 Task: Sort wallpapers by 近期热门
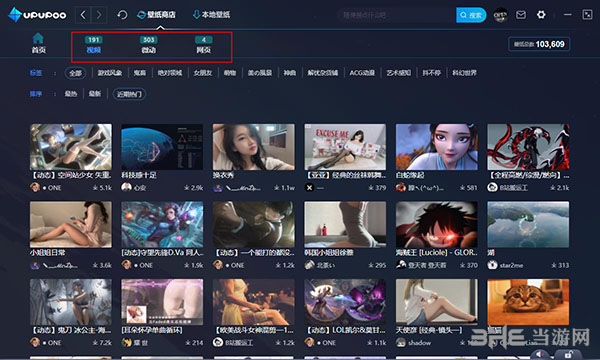point(129,94)
